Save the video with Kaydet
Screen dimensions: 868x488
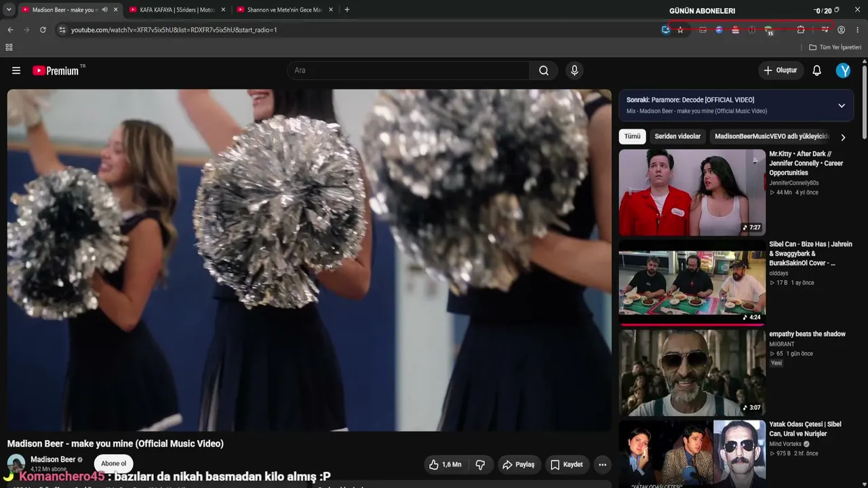(567, 464)
